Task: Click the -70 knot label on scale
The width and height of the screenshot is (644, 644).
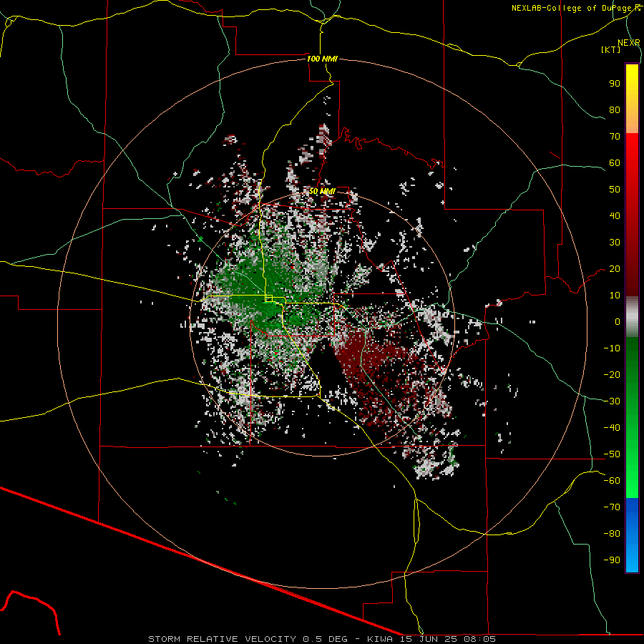Action: pyautogui.click(x=612, y=507)
